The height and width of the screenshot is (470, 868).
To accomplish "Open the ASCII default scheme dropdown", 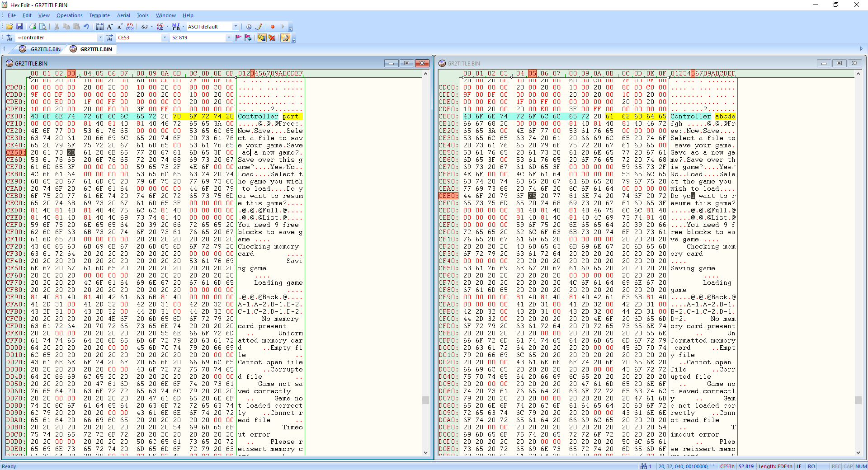I will pyautogui.click(x=236, y=27).
